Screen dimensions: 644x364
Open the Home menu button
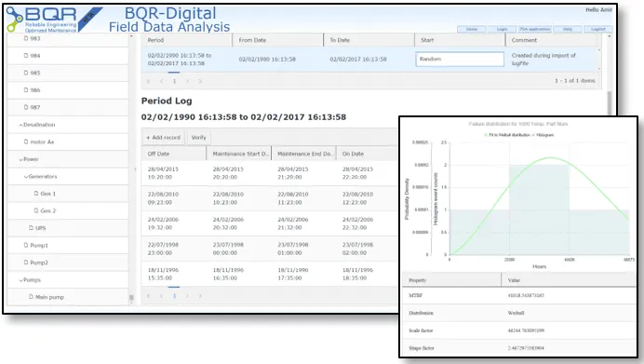pos(472,29)
